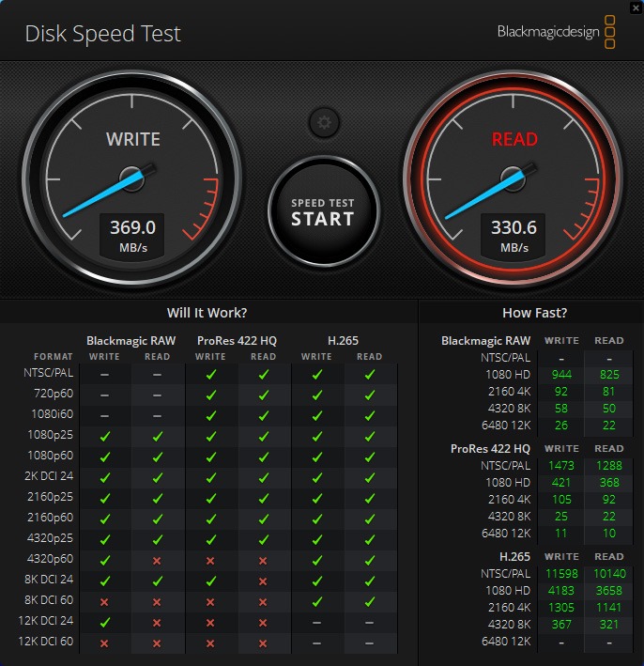Image resolution: width=644 pixels, height=666 pixels.
Task: Click the 2160p60 format row label
Action: pos(50,518)
